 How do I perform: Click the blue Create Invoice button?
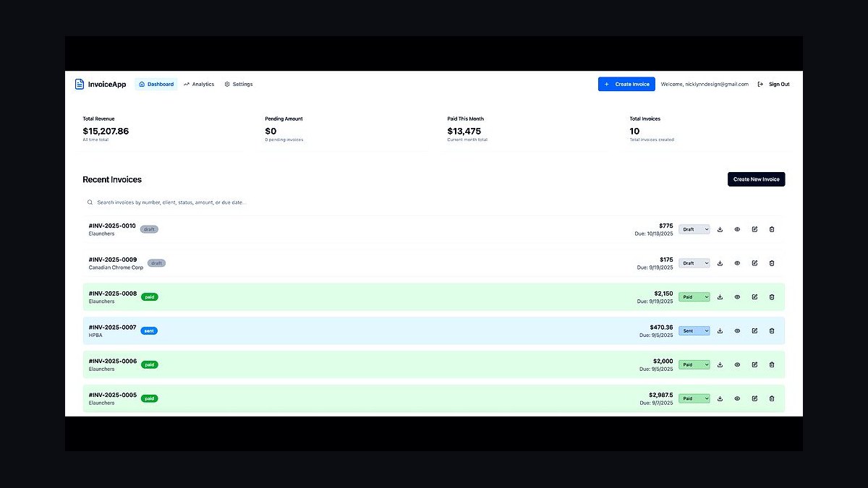click(x=626, y=85)
